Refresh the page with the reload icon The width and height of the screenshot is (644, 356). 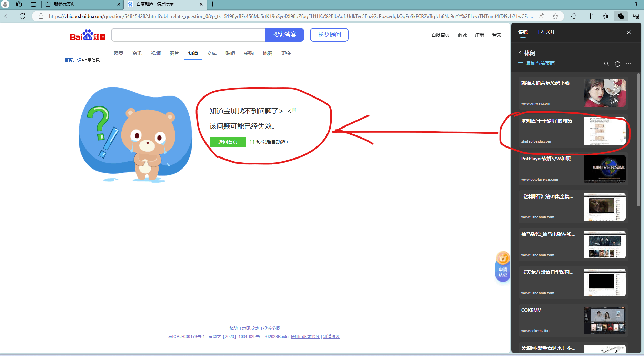click(x=22, y=16)
